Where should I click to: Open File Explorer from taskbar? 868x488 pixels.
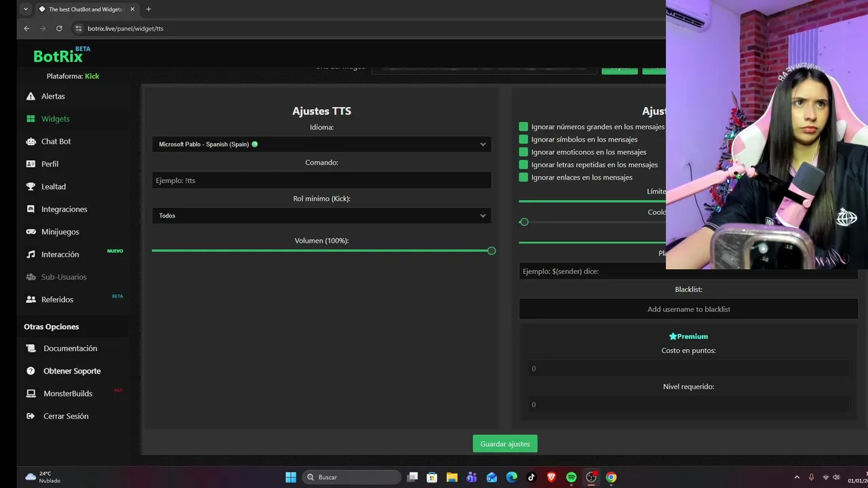coord(452,477)
